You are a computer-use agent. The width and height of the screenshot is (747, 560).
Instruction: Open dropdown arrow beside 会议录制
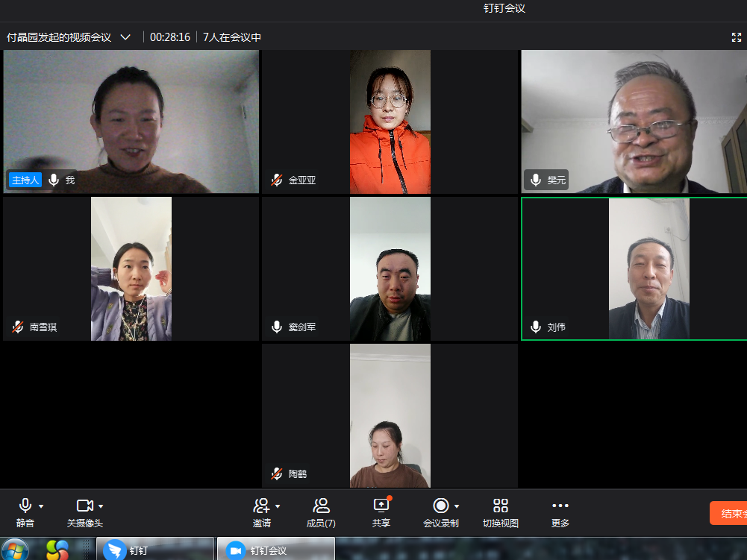[x=457, y=506]
